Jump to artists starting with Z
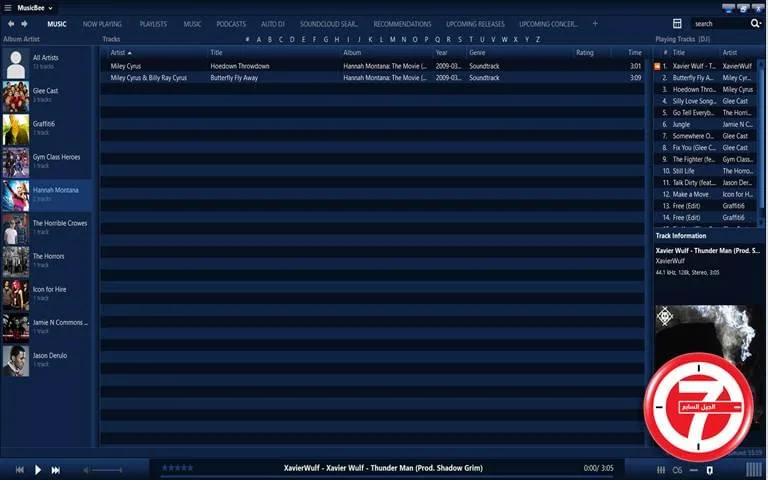Screen dimensions: 768x480 538,39
